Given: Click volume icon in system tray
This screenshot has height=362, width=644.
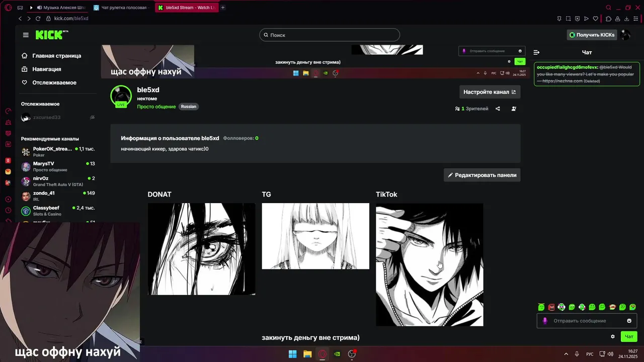Looking at the screenshot, I should [610, 354].
